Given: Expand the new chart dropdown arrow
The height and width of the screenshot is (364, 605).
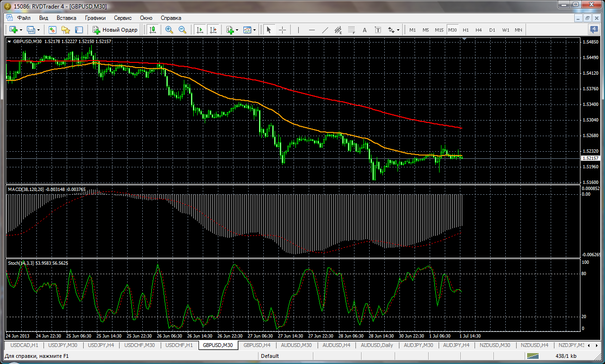Looking at the screenshot, I should click(x=21, y=30).
